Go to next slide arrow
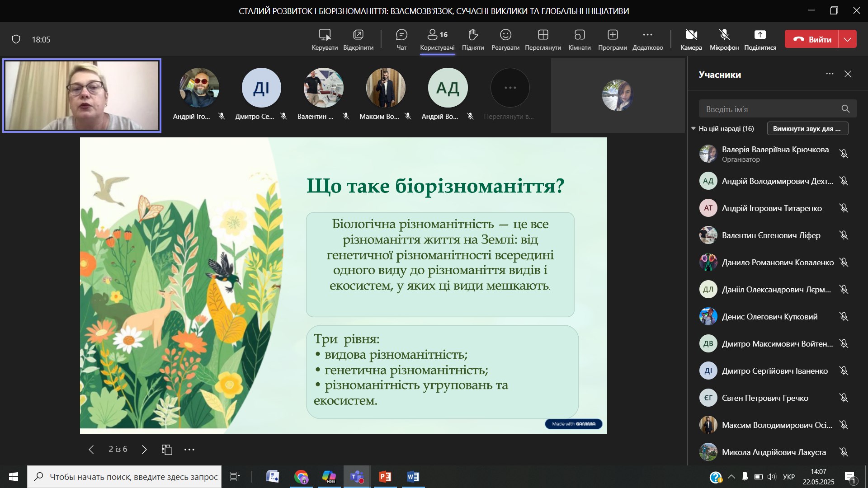This screenshot has height=488, width=868. click(x=144, y=449)
